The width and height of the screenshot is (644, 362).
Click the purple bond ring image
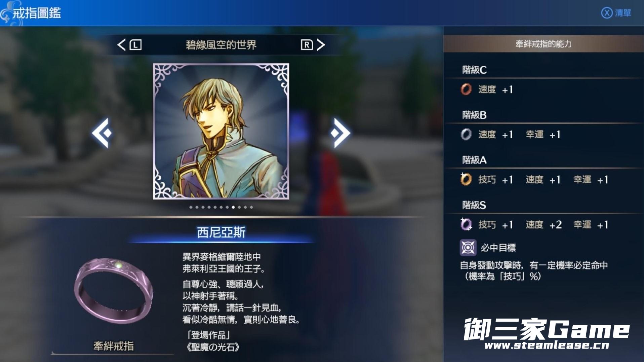pyautogui.click(x=114, y=290)
